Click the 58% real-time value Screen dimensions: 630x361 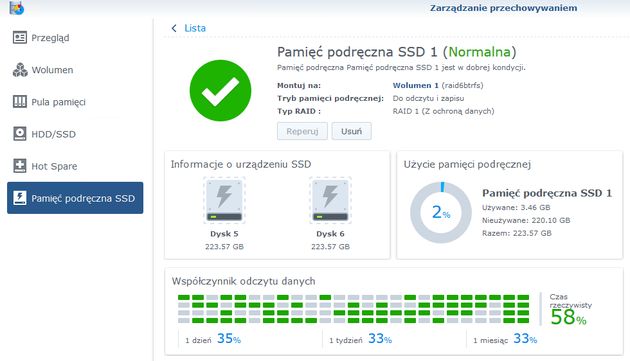pos(568,317)
